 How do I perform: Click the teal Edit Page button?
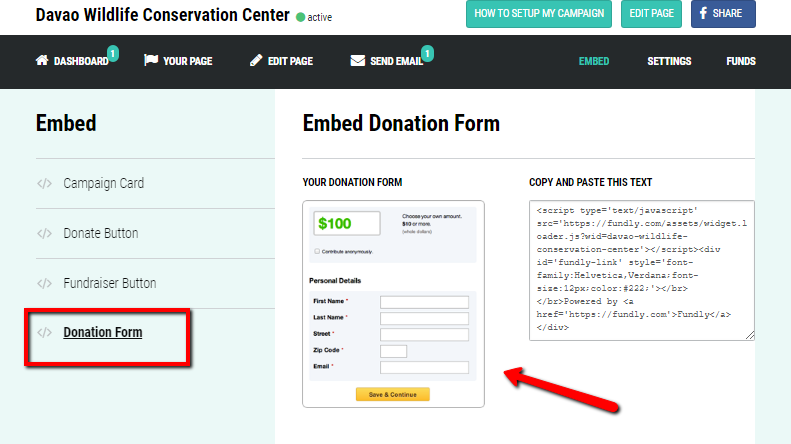[x=651, y=14]
